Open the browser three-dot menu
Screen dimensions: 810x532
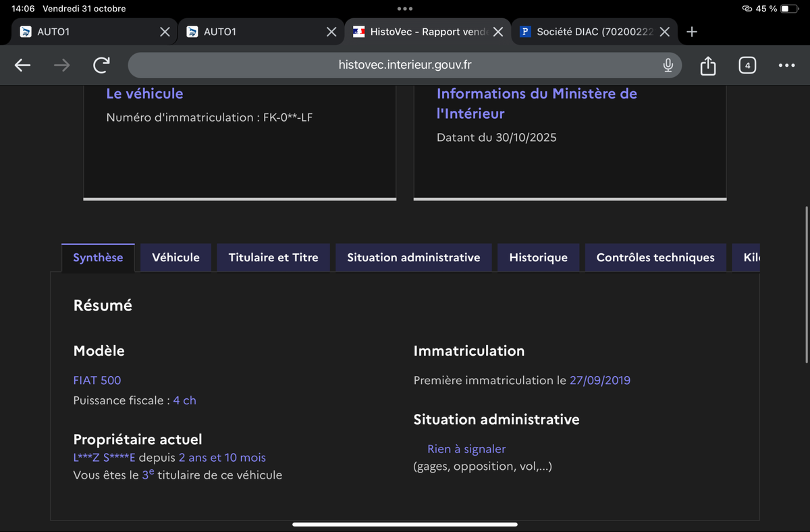click(786, 65)
